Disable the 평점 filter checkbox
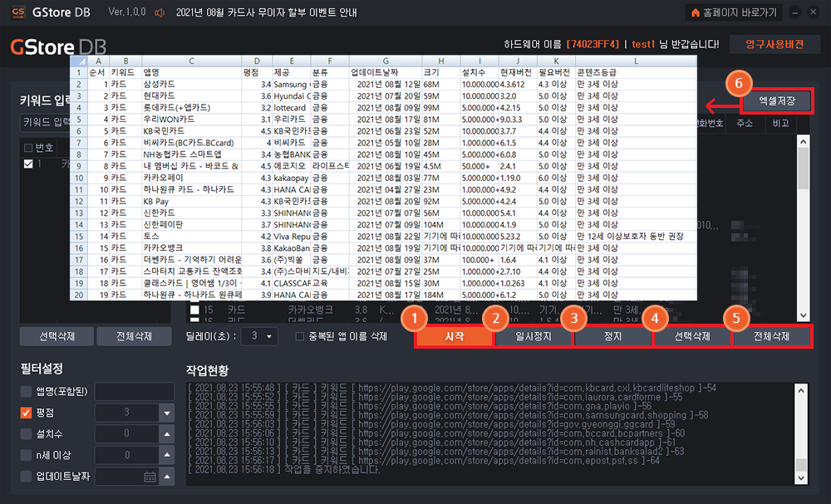Screen dimensions: 831x504 coord(26,413)
